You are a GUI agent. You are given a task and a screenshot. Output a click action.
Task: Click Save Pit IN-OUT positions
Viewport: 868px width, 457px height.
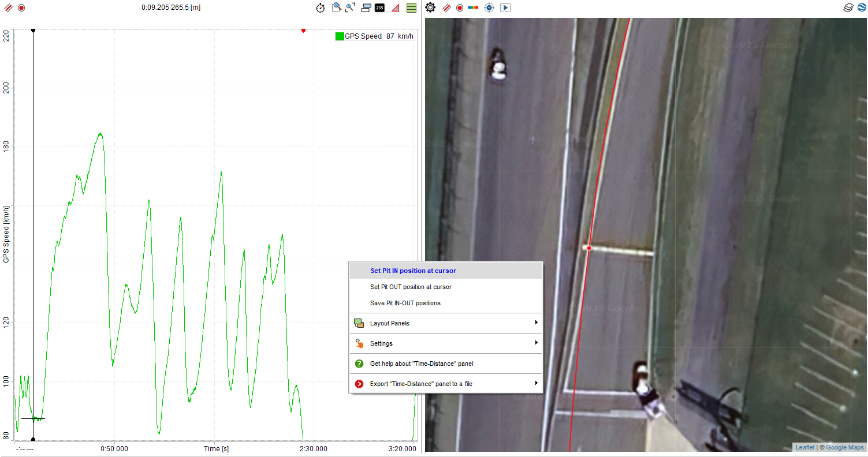tap(405, 303)
